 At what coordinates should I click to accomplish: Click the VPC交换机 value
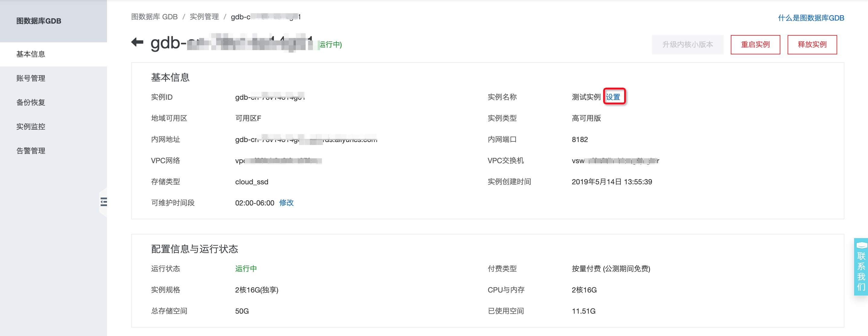(616, 161)
